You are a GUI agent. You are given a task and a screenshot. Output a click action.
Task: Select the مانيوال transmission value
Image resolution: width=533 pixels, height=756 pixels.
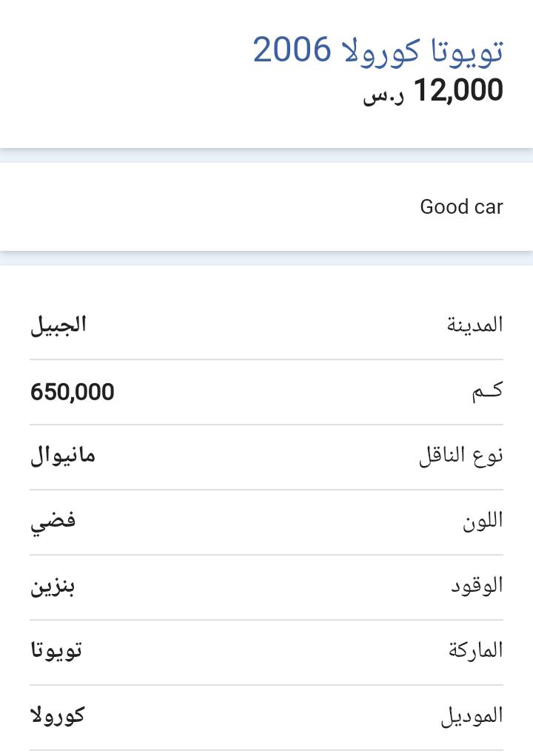[63, 456]
